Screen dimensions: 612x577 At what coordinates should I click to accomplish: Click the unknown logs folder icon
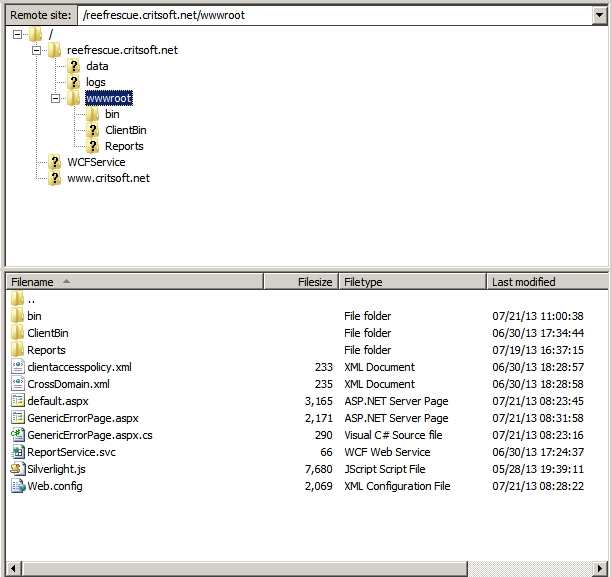pos(73,82)
